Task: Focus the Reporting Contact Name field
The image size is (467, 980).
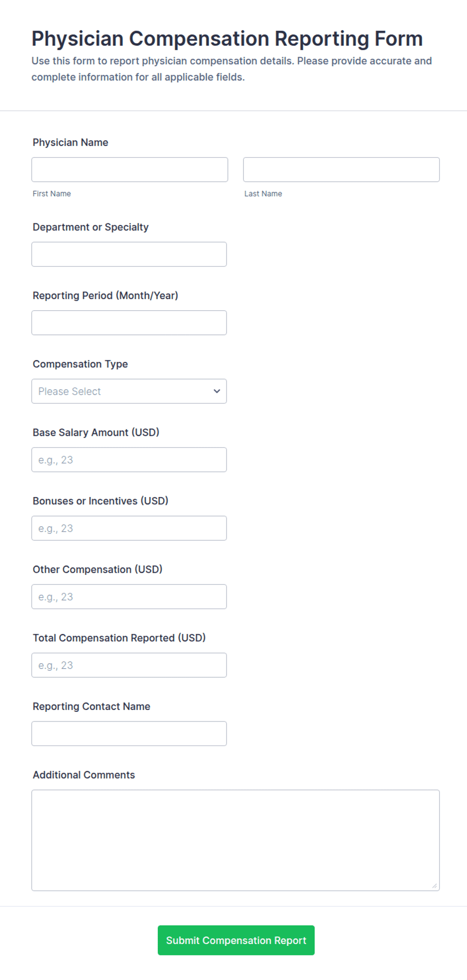Action: 129,733
